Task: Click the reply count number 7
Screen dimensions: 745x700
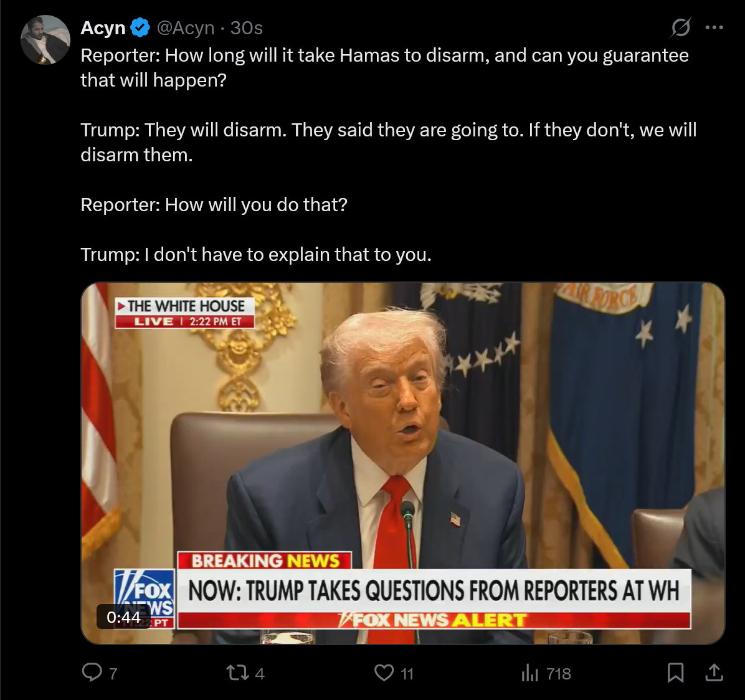Action: click(113, 673)
